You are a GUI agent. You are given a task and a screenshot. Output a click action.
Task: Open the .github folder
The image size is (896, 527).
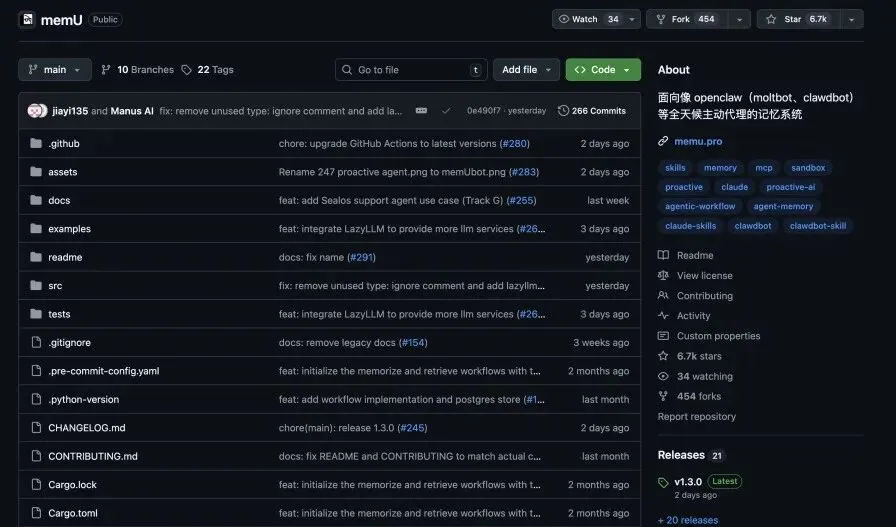(63, 143)
